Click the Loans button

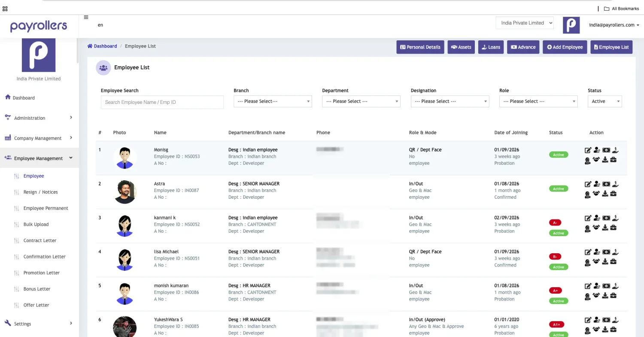[x=491, y=47]
